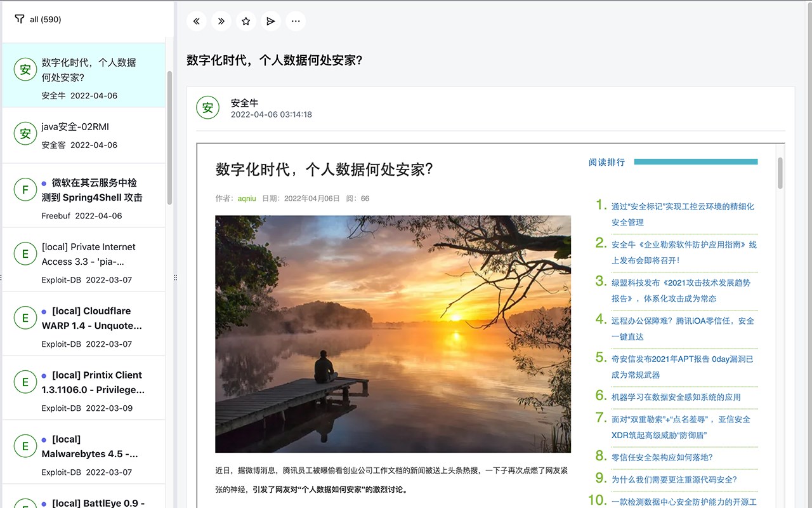Click the article list scrollbar
The width and height of the screenshot is (812, 508).
coord(169,138)
